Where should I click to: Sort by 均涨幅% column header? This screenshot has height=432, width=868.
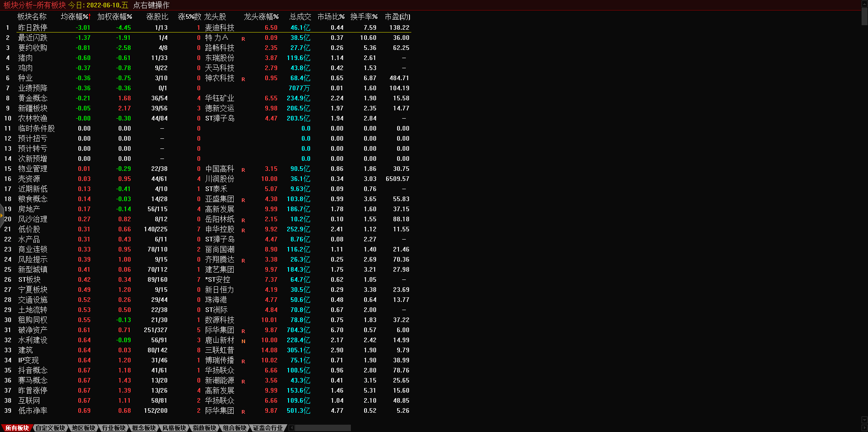pyautogui.click(x=76, y=16)
